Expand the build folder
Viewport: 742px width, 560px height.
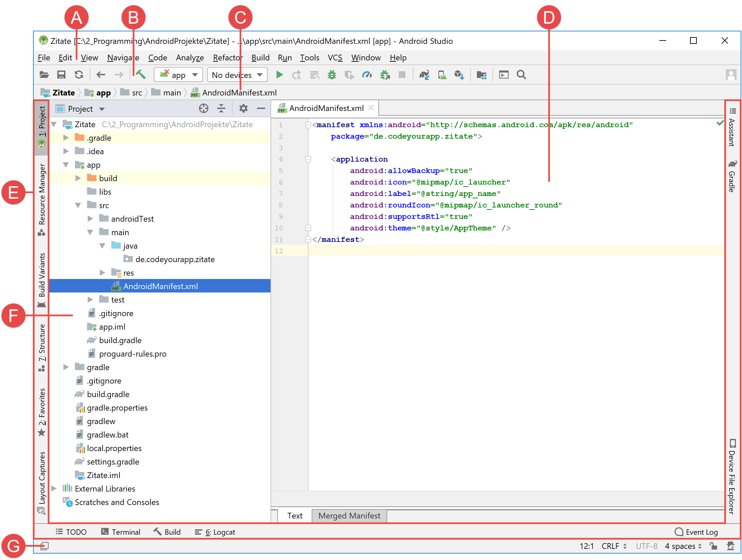point(78,178)
